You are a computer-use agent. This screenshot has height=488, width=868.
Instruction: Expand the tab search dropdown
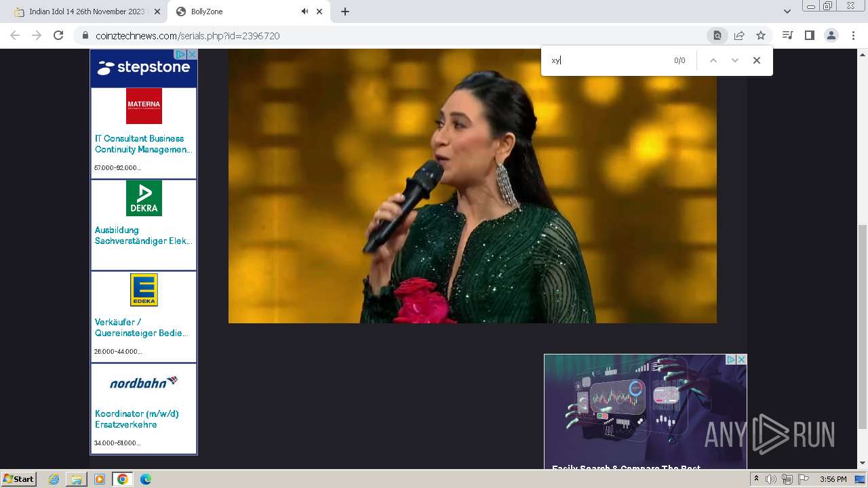click(x=787, y=12)
